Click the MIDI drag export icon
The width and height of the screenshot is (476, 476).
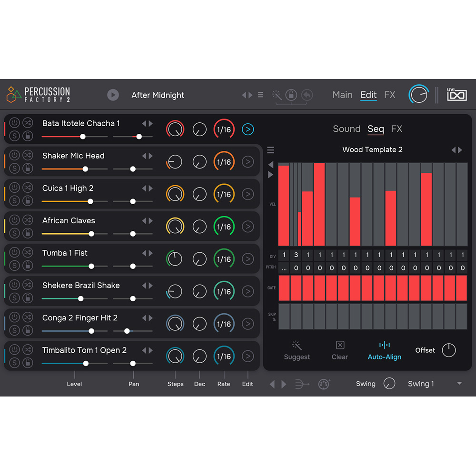point(302,384)
